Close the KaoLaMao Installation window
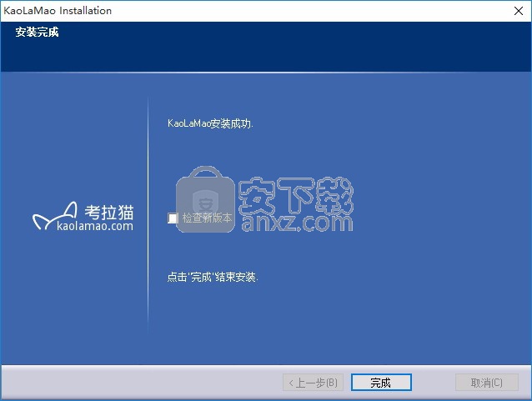 pos(519,11)
